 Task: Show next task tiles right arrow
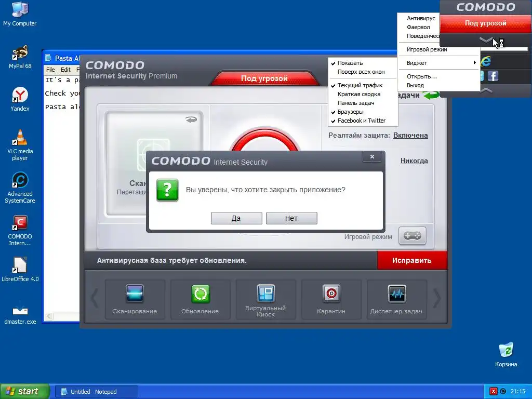coord(437,299)
